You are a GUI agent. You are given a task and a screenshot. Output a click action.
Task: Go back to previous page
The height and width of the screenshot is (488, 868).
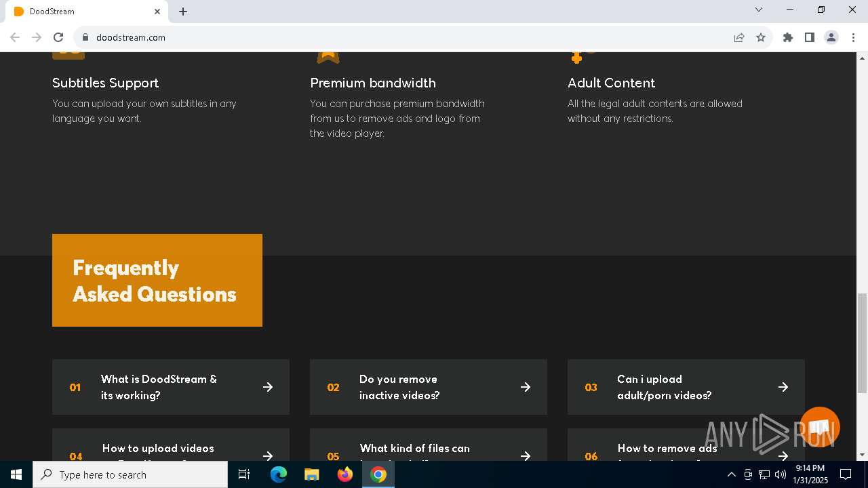[15, 37]
